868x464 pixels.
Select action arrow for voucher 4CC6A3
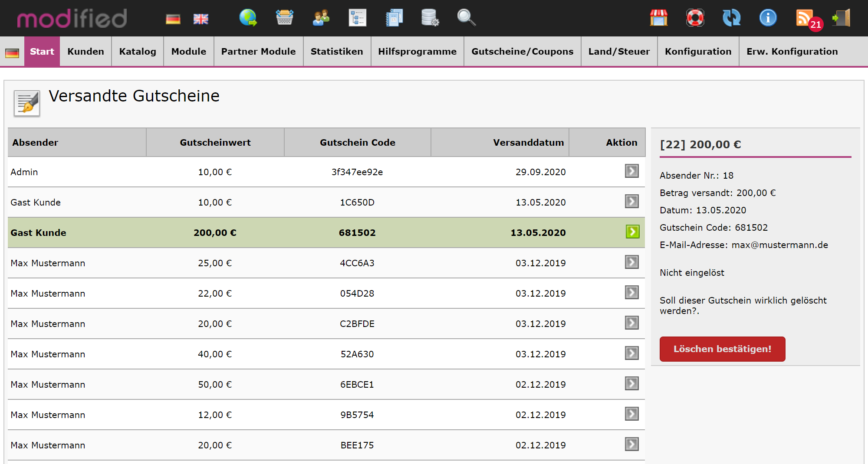tap(631, 262)
